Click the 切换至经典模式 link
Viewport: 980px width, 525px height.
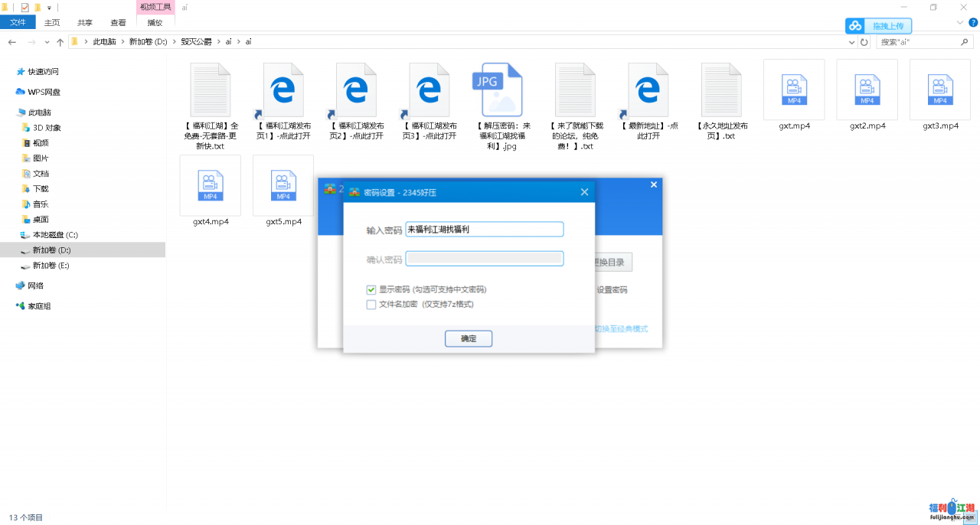coord(621,329)
